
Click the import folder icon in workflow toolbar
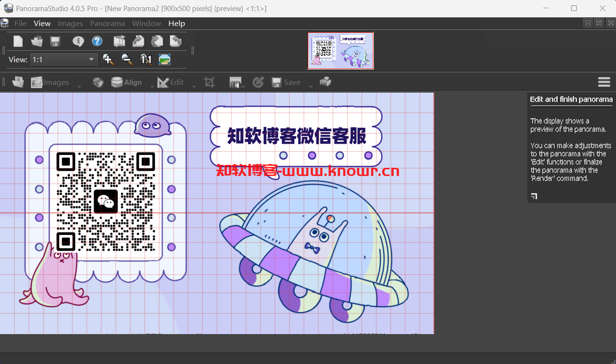(18, 82)
